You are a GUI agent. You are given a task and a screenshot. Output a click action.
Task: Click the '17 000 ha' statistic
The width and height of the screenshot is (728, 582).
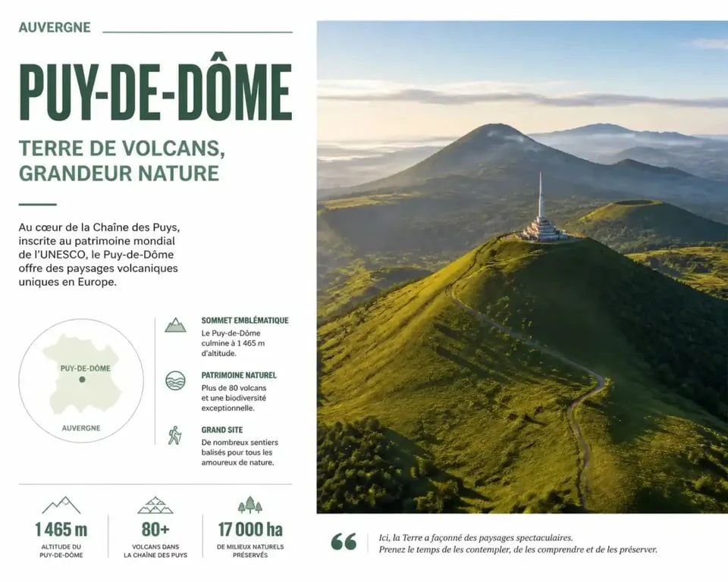pos(250,530)
